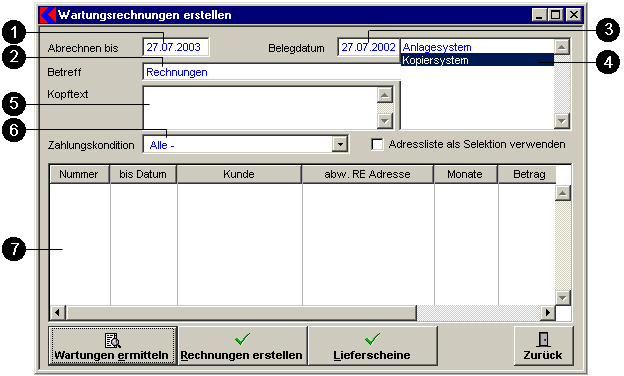Screen dimensions: 624x376
Task: Click the Abrechnen bis date field
Action: [x=175, y=47]
